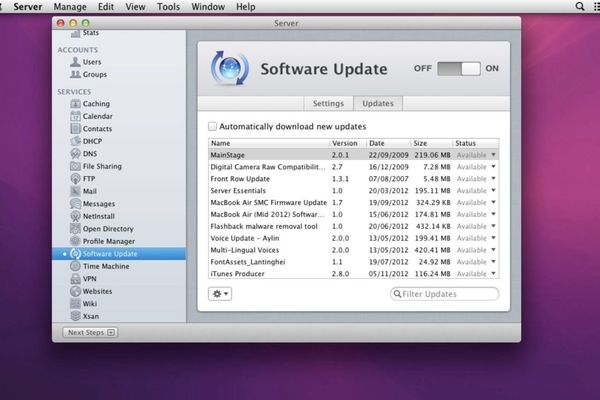
Task: Sort updates by the Name column header
Action: [269, 143]
